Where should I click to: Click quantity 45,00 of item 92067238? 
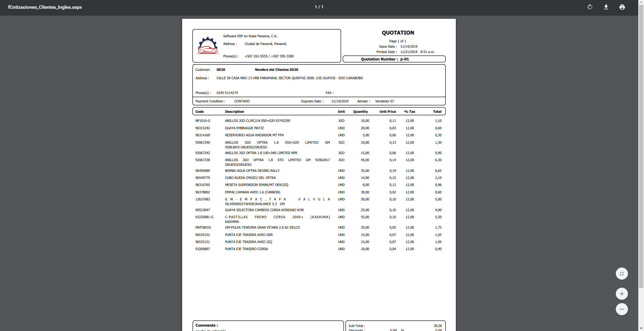tap(365, 160)
